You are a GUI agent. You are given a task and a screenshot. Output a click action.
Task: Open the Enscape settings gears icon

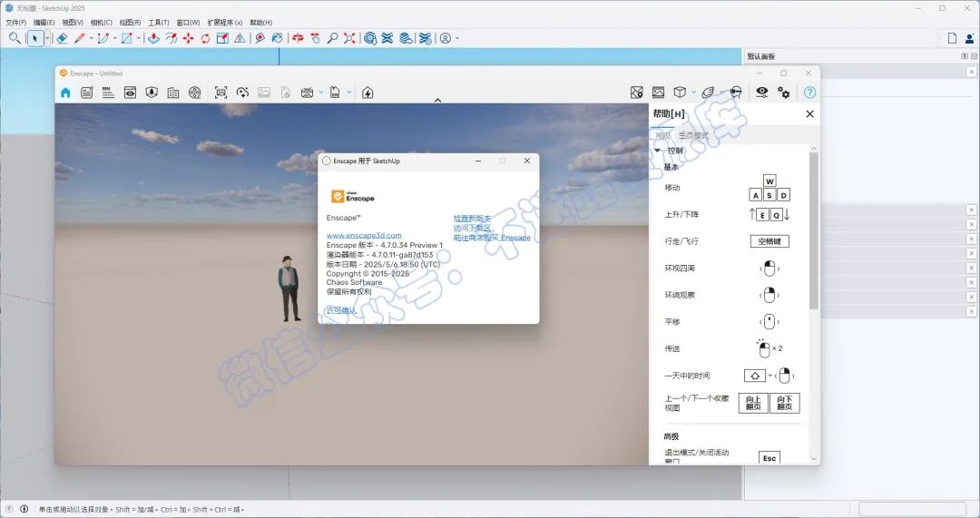click(x=784, y=93)
